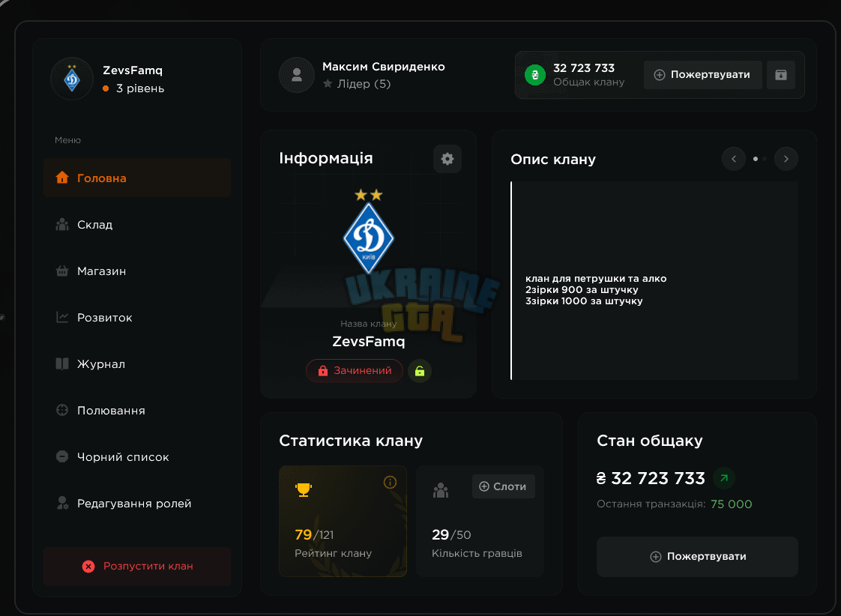Viewport: 841px width, 616px height.
Task: Open the Головна menu item
Action: pos(137,178)
